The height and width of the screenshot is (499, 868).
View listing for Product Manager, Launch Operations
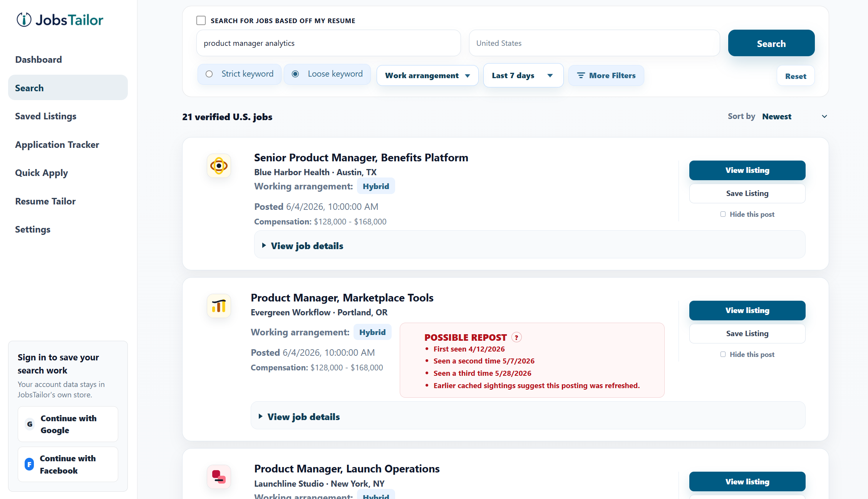tap(747, 481)
